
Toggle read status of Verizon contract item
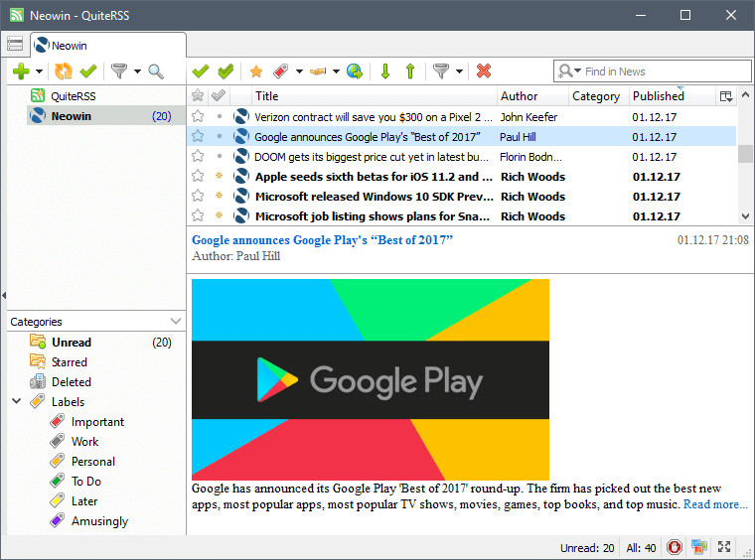coord(220,116)
